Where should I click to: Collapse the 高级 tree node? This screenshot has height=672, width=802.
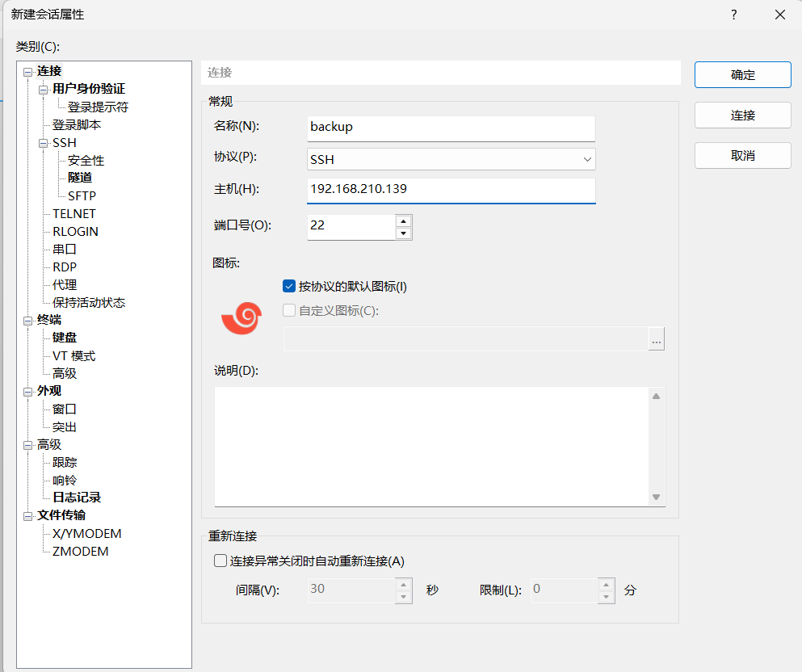[28, 446]
